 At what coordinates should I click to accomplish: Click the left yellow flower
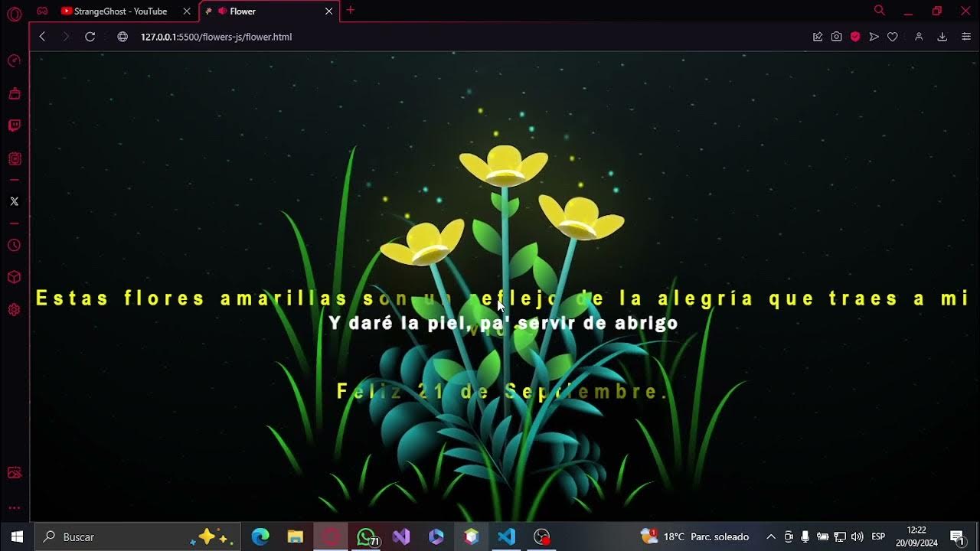[422, 242]
